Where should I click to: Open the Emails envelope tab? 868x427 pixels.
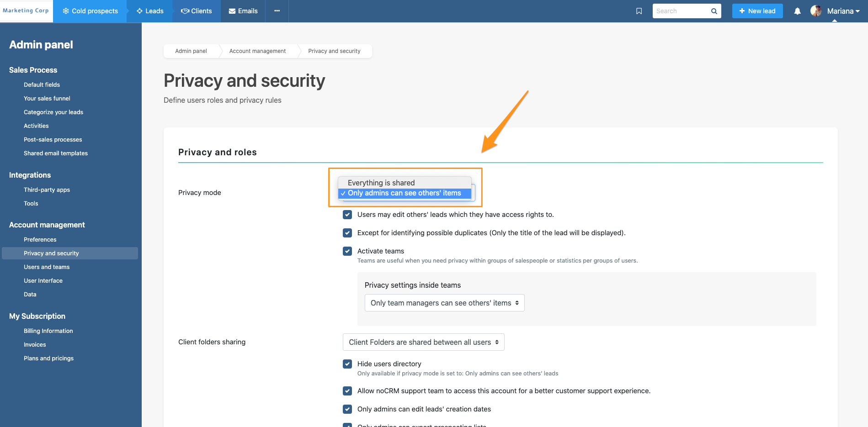tap(243, 11)
